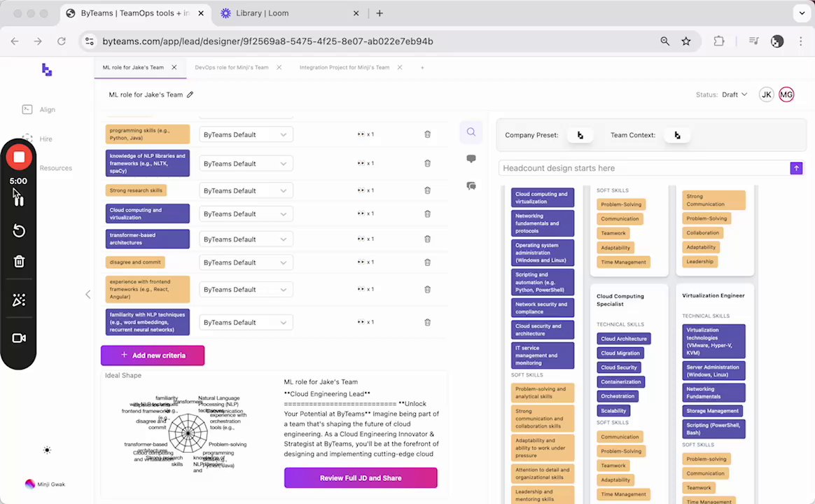Open browser extensions puzzle icon

719,41
